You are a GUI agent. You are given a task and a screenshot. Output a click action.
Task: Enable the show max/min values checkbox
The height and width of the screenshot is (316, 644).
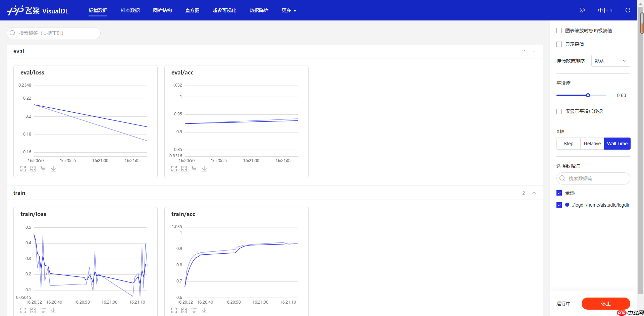tap(559, 44)
